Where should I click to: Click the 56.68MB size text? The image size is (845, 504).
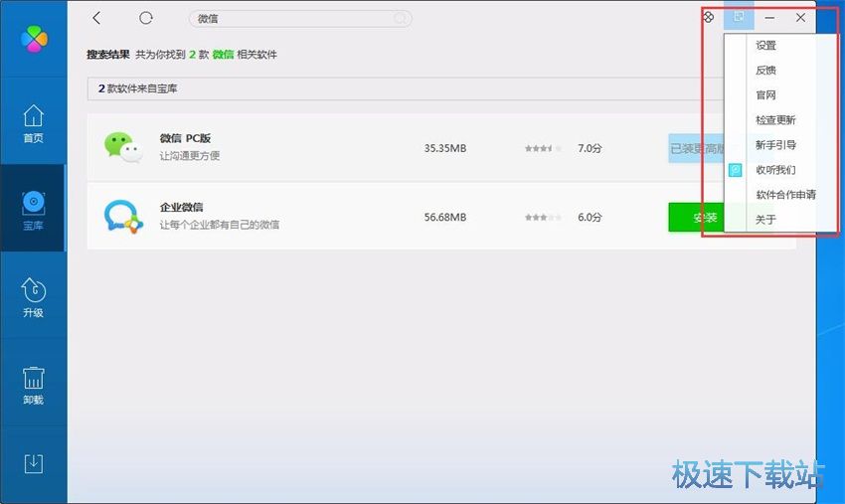[x=445, y=218]
